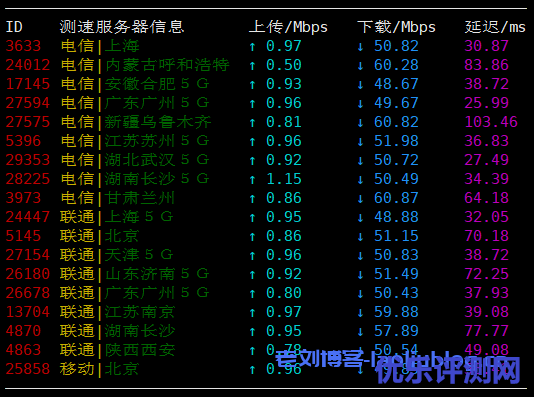Click the download value 51.98

pyautogui.click(x=396, y=141)
